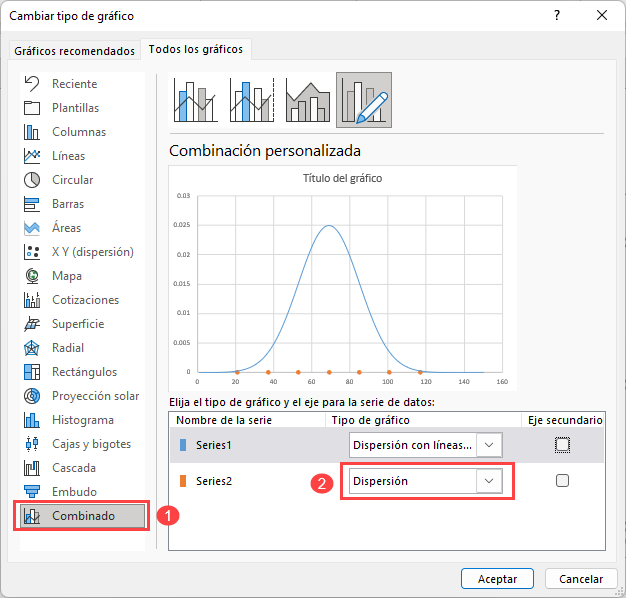Switch to Gráficos recomendados tab
626x598 pixels.
[x=74, y=51]
